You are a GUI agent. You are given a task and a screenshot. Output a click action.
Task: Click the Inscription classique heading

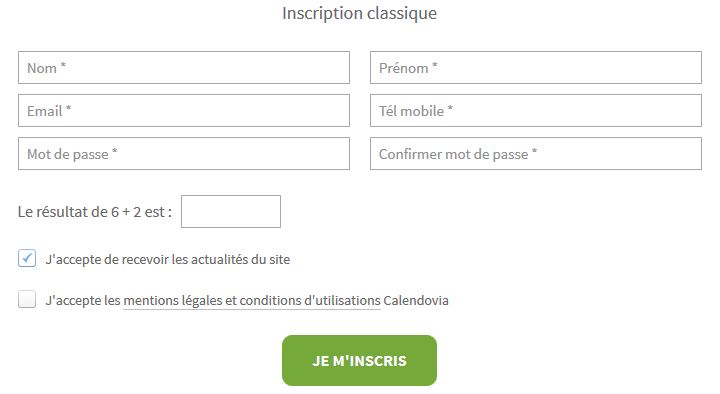360,13
